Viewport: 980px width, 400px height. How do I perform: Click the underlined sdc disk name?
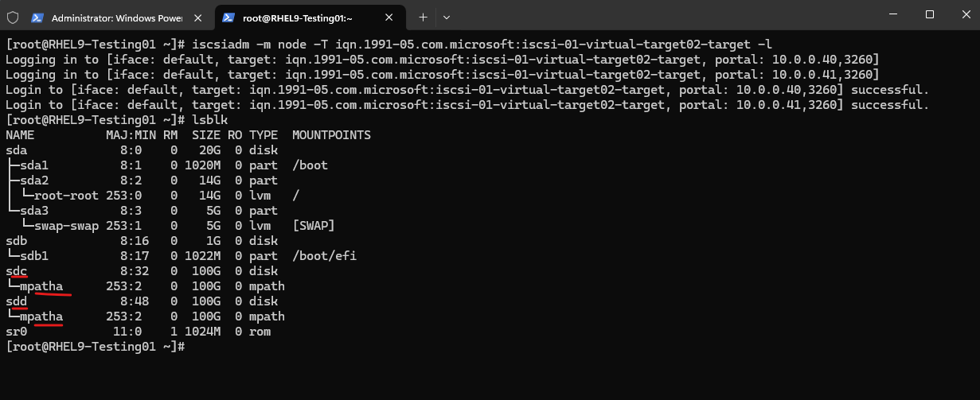pos(16,271)
